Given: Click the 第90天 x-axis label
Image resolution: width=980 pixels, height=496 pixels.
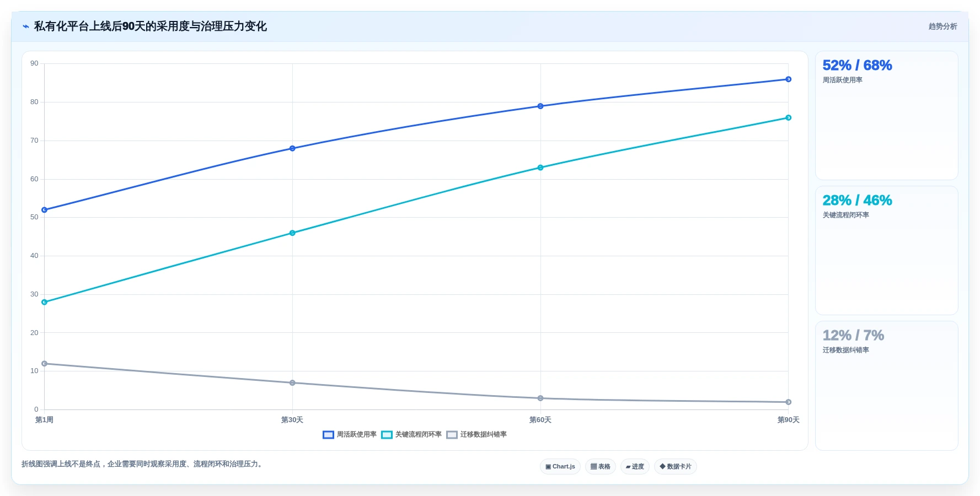Looking at the screenshot, I should click(x=788, y=420).
